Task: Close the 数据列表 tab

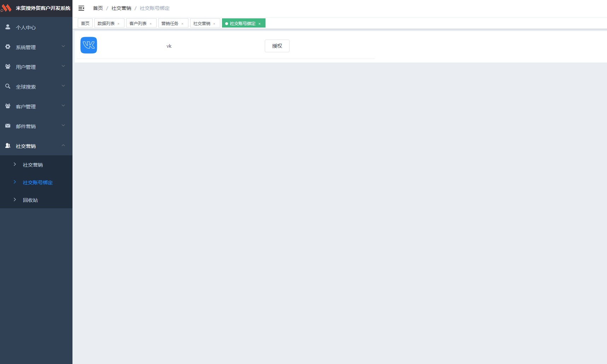Action: tap(118, 24)
